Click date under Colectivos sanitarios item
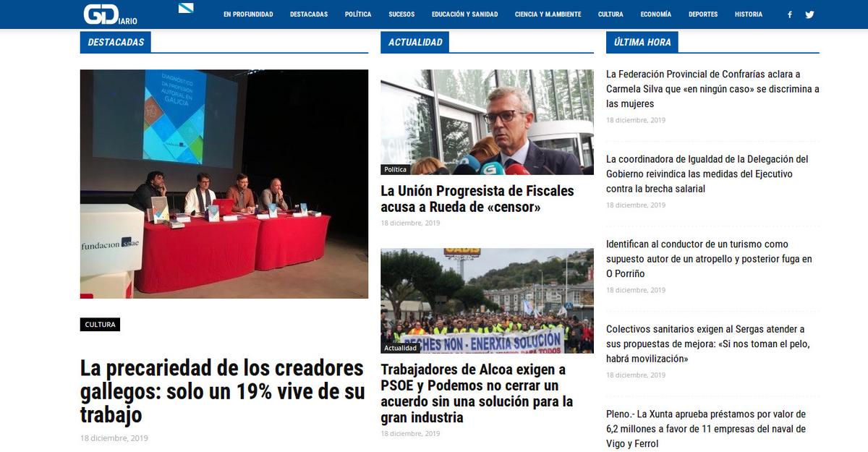Image resolution: width=868 pixels, height=452 pixels. [x=636, y=375]
